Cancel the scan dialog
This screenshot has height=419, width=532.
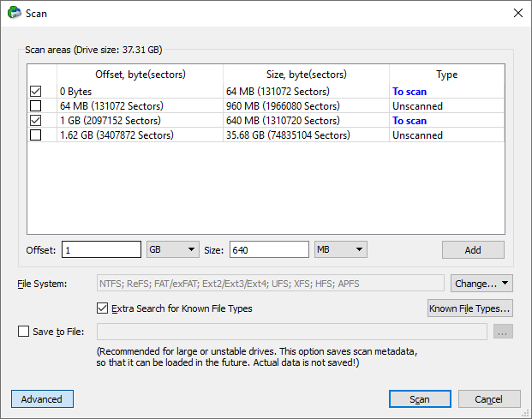[x=489, y=399]
